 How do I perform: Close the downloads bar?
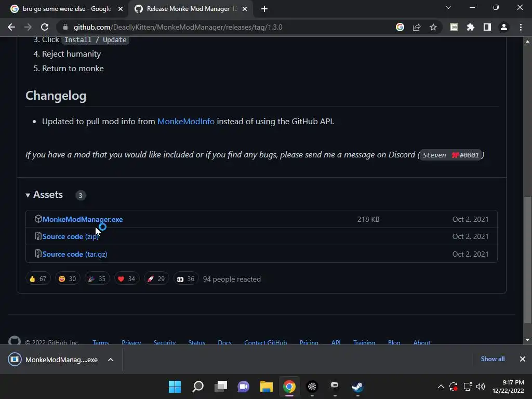click(523, 359)
